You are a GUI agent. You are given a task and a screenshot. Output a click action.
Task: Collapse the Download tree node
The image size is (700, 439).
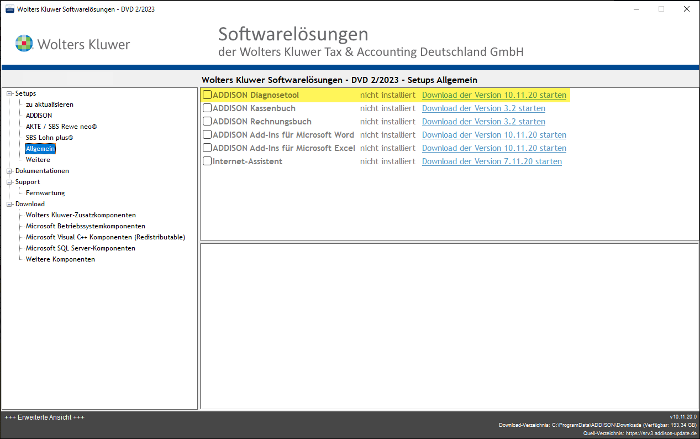coord(9,204)
